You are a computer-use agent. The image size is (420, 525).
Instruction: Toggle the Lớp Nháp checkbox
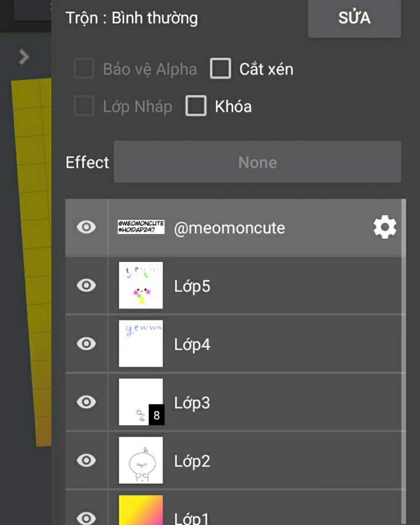[84, 106]
